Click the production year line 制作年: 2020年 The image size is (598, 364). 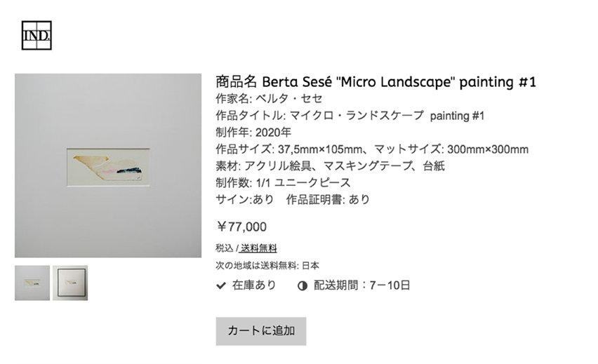[253, 133]
